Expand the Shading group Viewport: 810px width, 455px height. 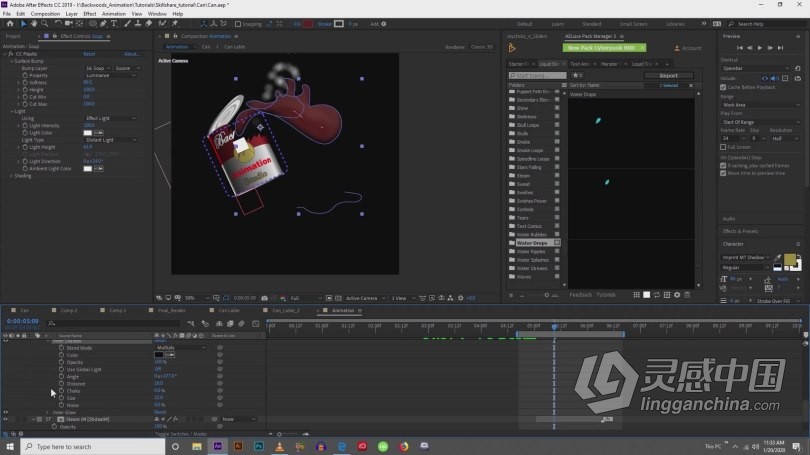(x=11, y=176)
